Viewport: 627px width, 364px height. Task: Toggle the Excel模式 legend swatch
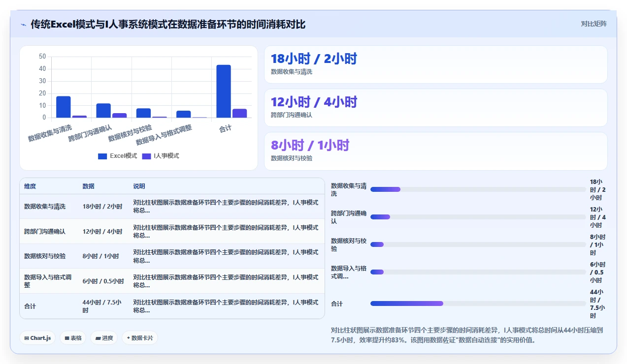[102, 156]
